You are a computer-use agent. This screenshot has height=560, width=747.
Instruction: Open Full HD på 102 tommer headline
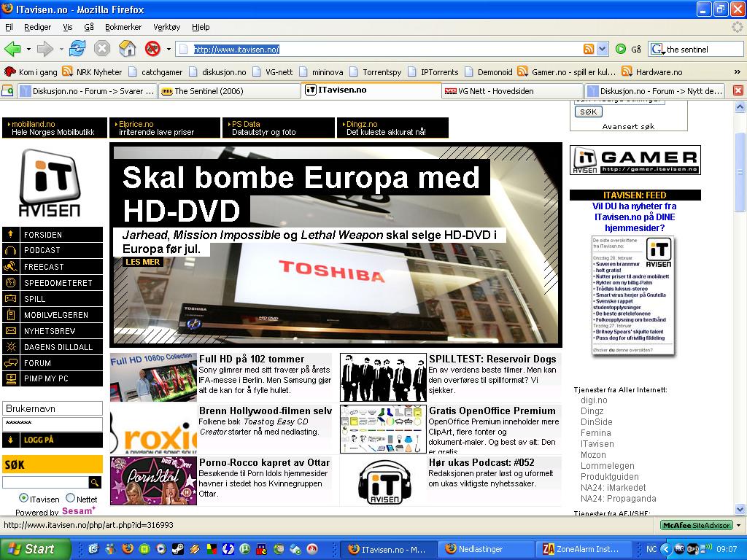252,359
